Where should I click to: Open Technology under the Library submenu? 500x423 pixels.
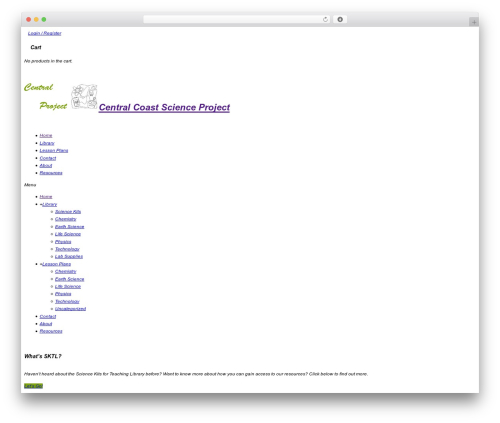click(x=67, y=249)
